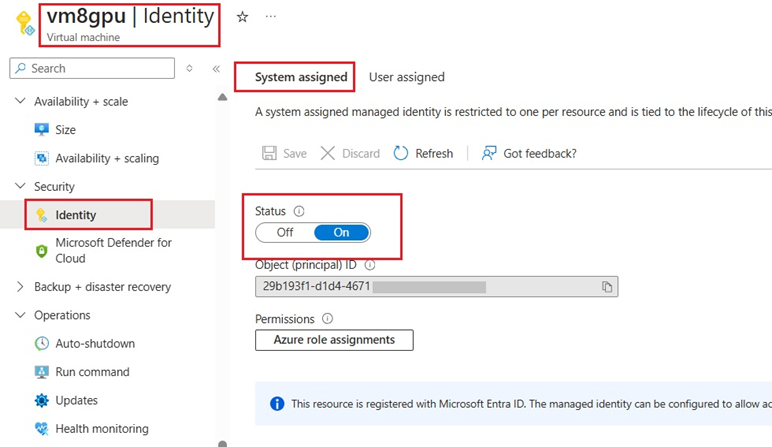The height and width of the screenshot is (447, 772).
Task: Click the Virtual machine subtitle text
Action: tap(83, 37)
